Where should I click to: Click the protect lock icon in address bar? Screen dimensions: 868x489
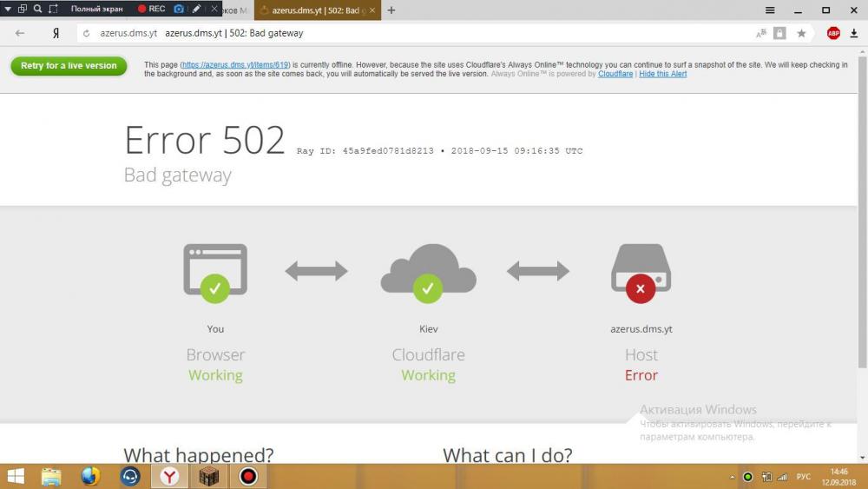click(x=779, y=33)
